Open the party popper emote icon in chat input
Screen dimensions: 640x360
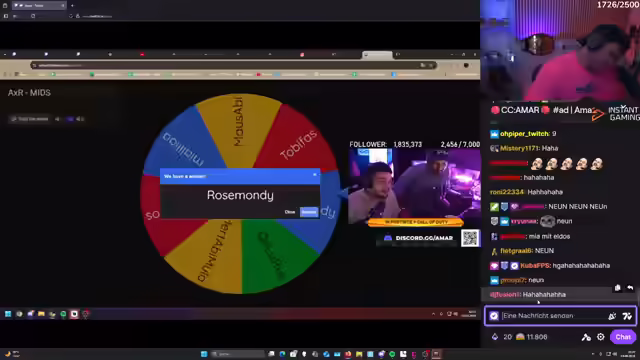point(612,316)
